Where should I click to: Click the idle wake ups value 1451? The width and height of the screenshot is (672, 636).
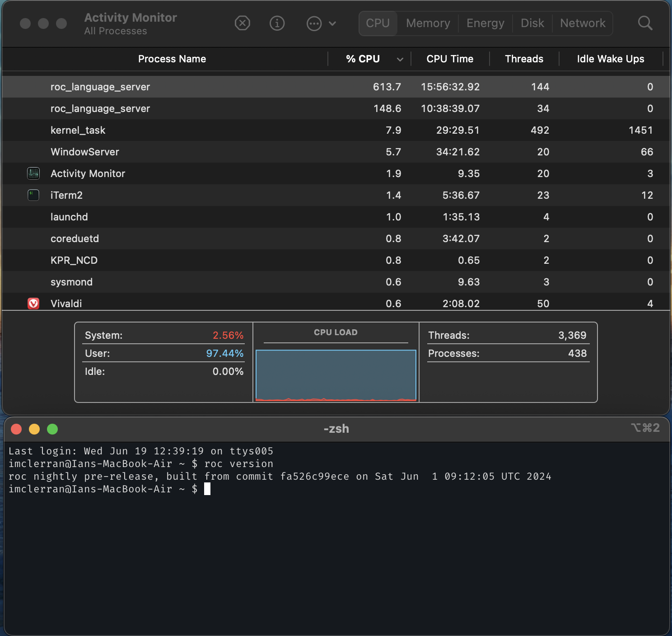[641, 130]
